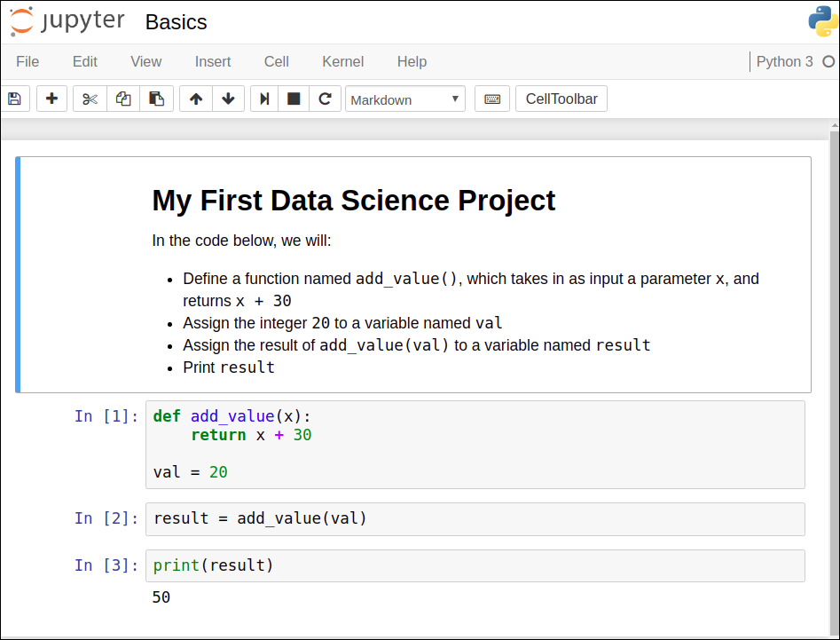
Task: Paste a cell with the clipboard icon
Action: [x=156, y=99]
